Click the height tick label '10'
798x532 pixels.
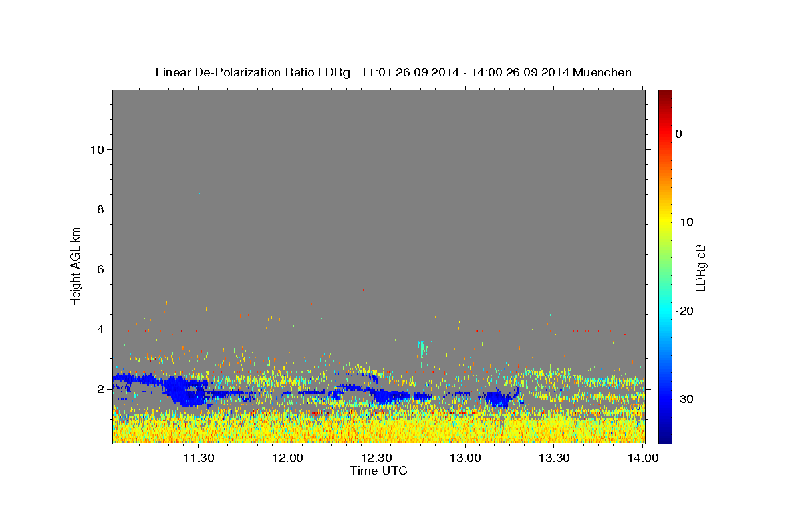pos(97,150)
